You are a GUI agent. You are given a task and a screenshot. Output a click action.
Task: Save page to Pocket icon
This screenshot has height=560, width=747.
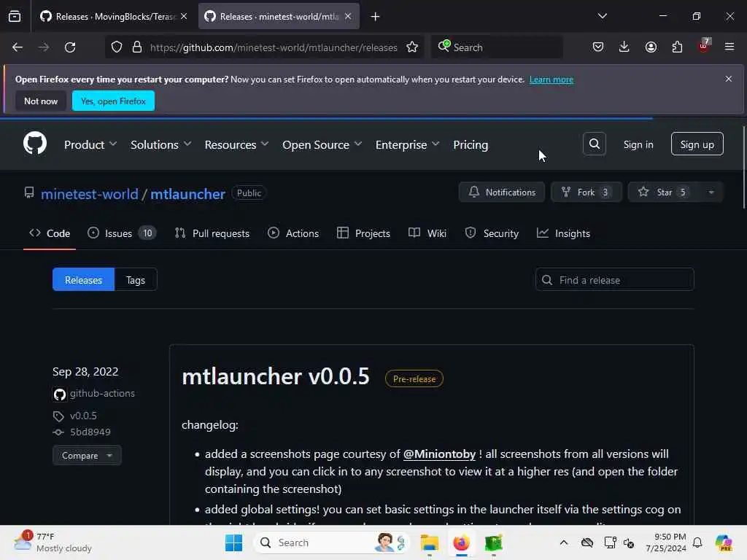click(x=598, y=47)
